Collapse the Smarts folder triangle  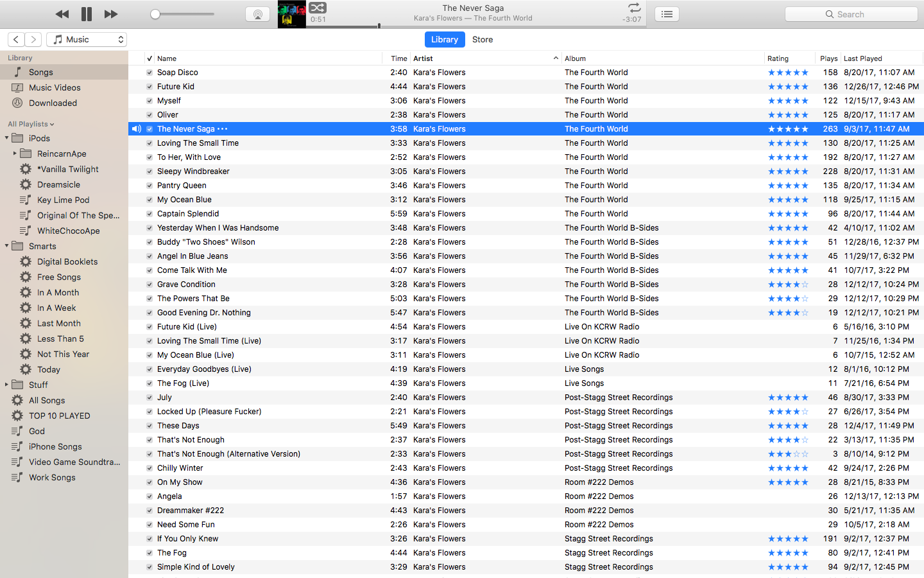coord(6,246)
